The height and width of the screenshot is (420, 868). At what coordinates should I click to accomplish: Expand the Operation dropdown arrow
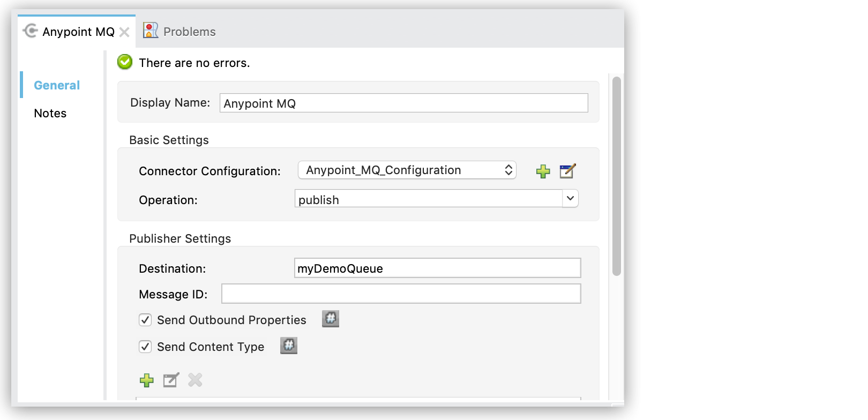[x=570, y=199]
